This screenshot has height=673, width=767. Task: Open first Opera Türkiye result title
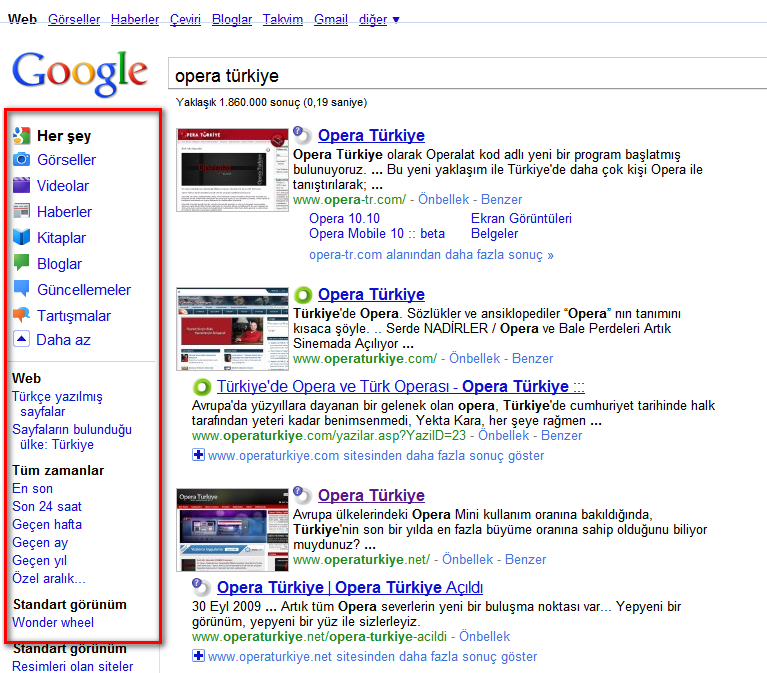pyautogui.click(x=371, y=135)
